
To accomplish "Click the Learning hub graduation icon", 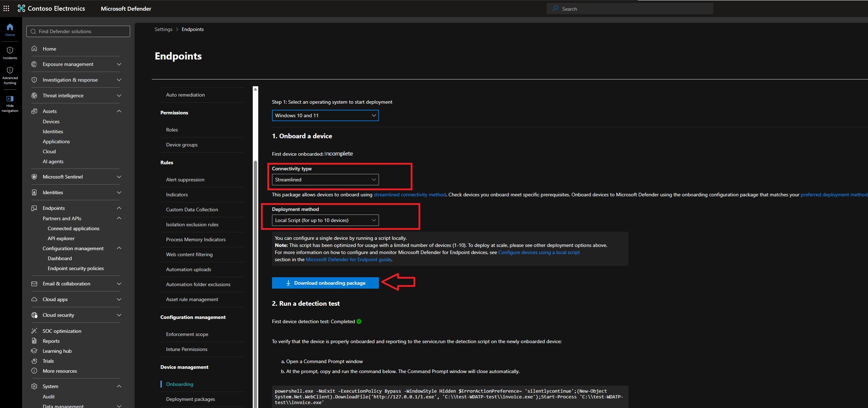I will [x=34, y=351].
